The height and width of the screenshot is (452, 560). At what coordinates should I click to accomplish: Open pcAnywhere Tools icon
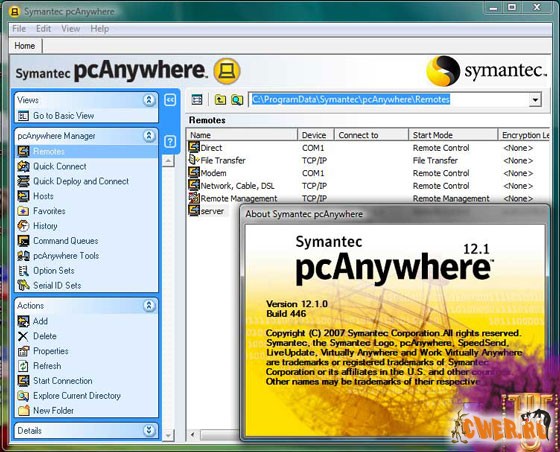(x=23, y=256)
